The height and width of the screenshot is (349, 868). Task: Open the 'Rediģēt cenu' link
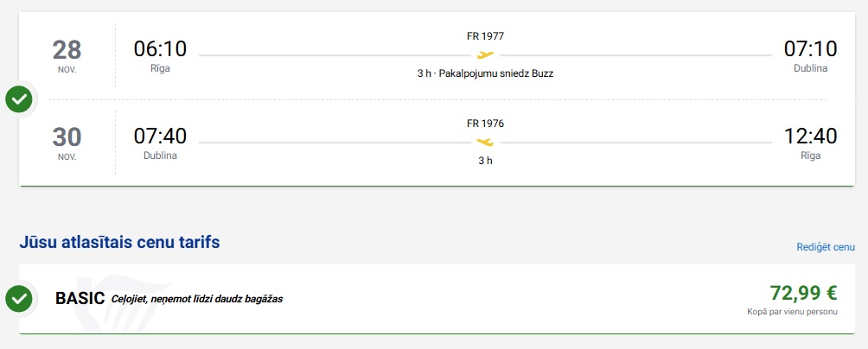[825, 247]
